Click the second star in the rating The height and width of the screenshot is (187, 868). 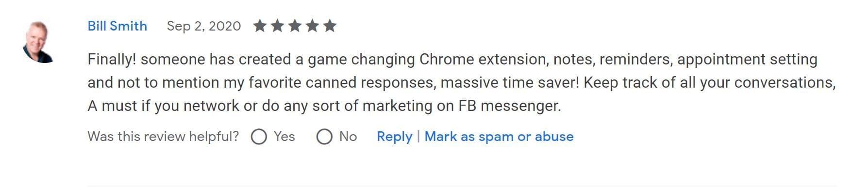point(277,25)
